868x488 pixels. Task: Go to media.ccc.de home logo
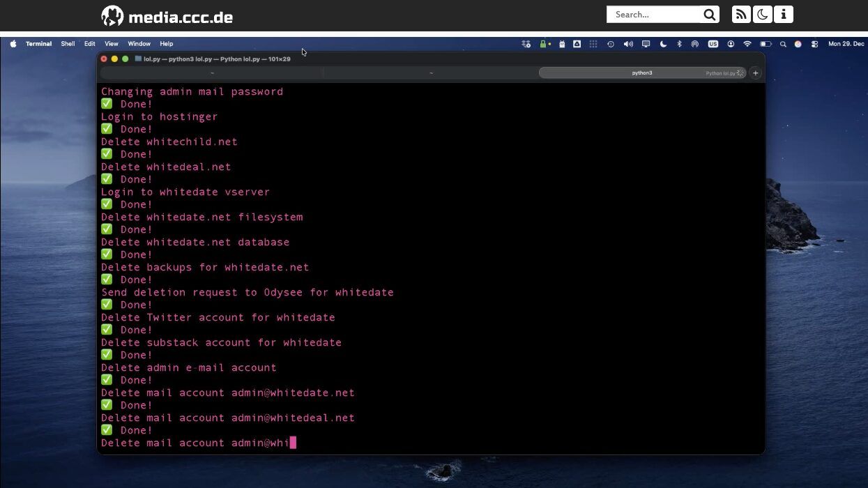point(167,17)
